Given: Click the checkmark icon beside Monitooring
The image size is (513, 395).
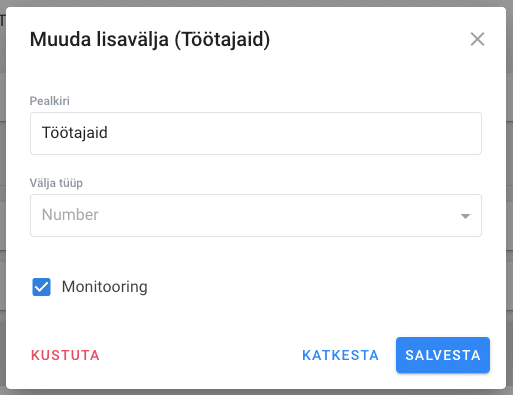Looking at the screenshot, I should click(41, 287).
